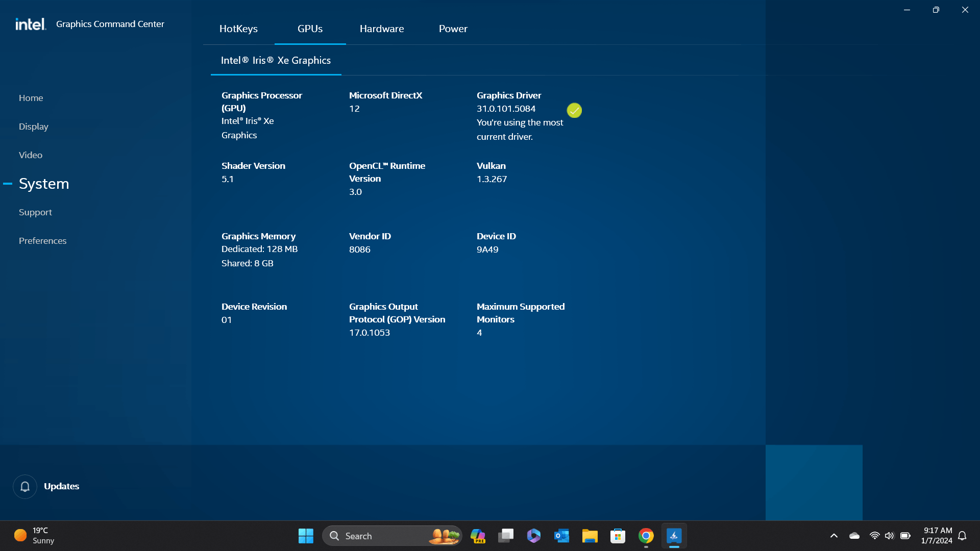
Task: Open Preferences from the sidebar
Action: [43, 241]
